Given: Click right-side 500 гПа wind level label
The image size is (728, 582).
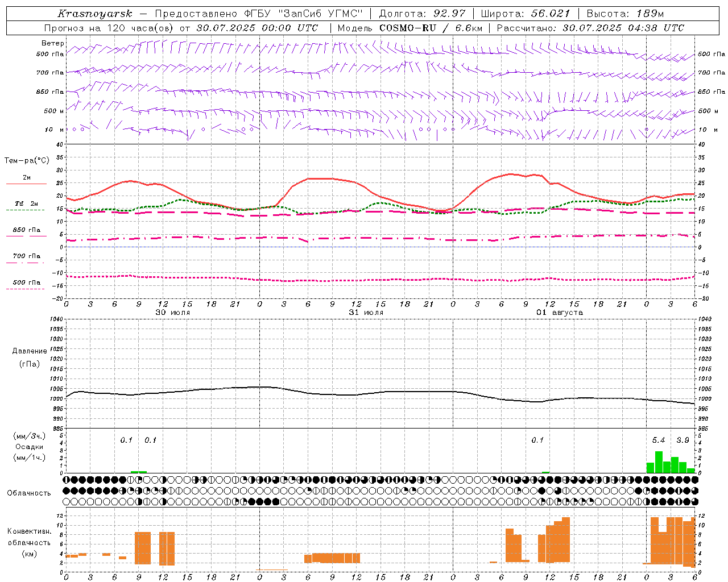Looking at the screenshot, I should tap(712, 55).
